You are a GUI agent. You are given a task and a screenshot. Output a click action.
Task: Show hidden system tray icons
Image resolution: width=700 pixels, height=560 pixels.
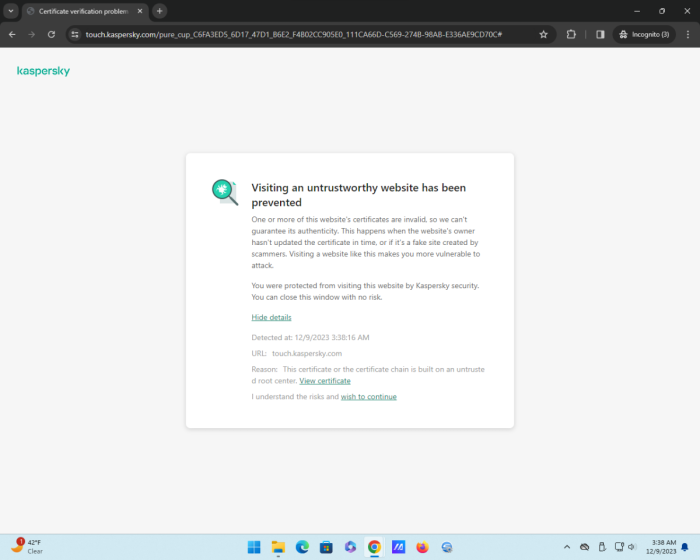(x=567, y=547)
